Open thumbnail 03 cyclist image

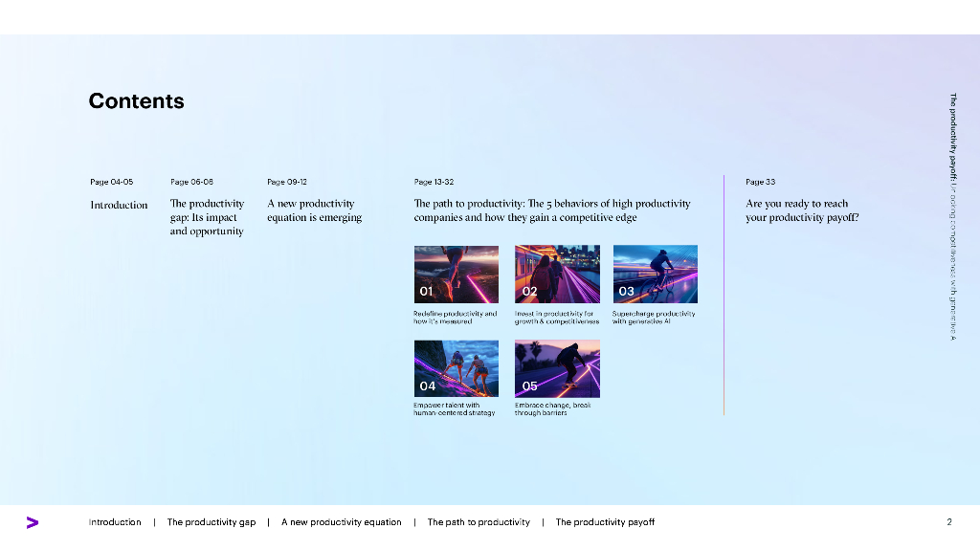[655, 275]
